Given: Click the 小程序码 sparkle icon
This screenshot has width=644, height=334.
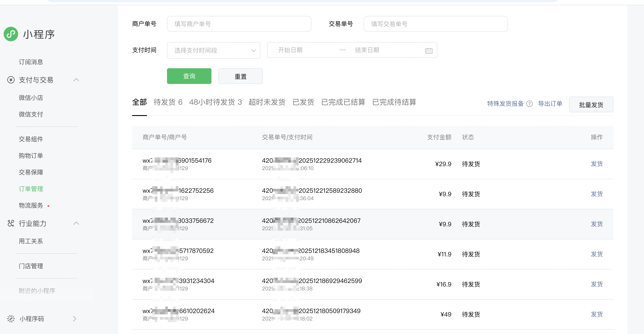Looking at the screenshot, I should 11,319.
